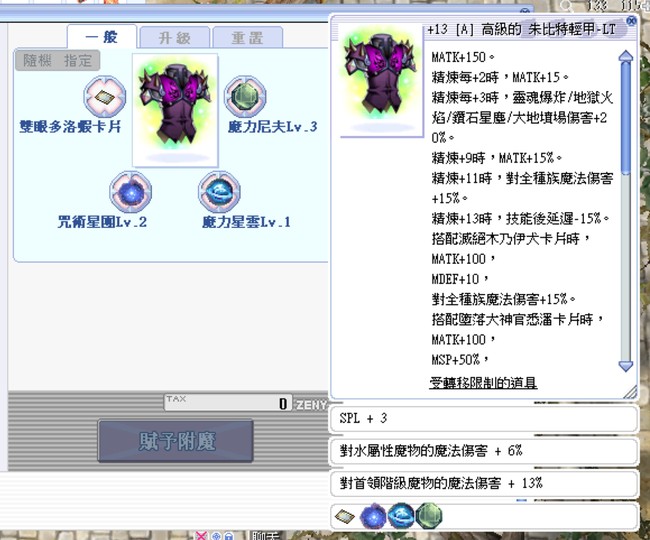The height and width of the screenshot is (540, 650).
Task: Click the light blue nebula orb in slot row
Action: [401, 516]
